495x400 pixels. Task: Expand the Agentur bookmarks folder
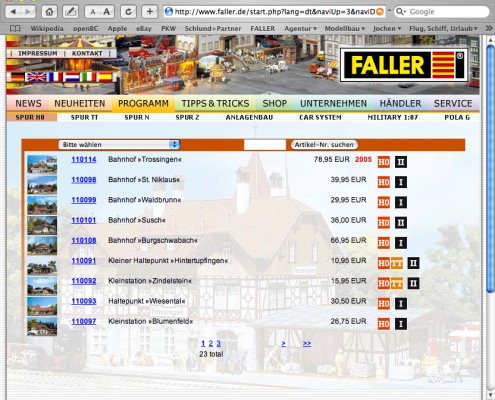(300, 29)
